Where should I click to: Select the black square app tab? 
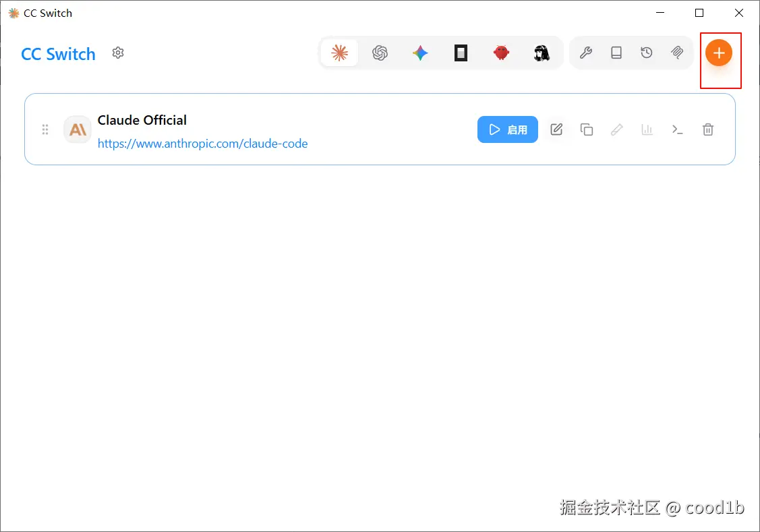click(x=461, y=53)
